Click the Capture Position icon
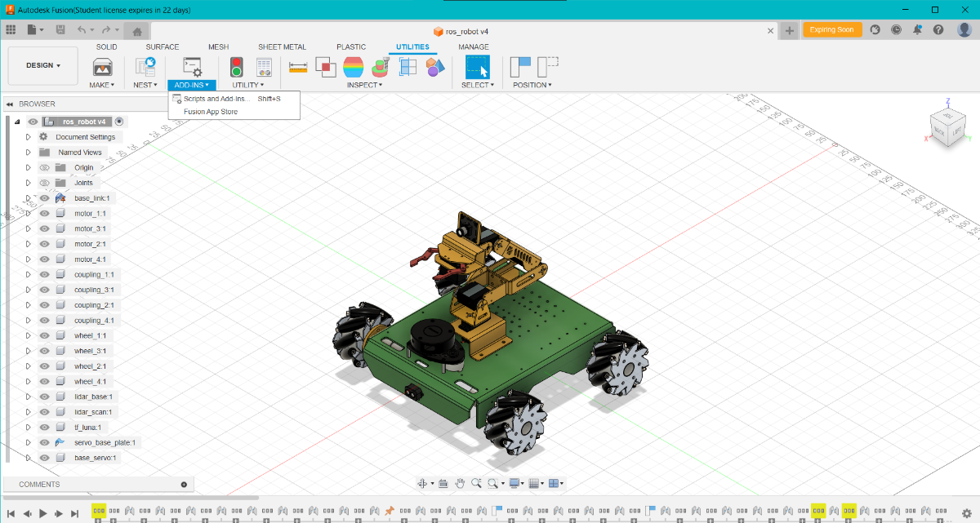 (x=520, y=67)
